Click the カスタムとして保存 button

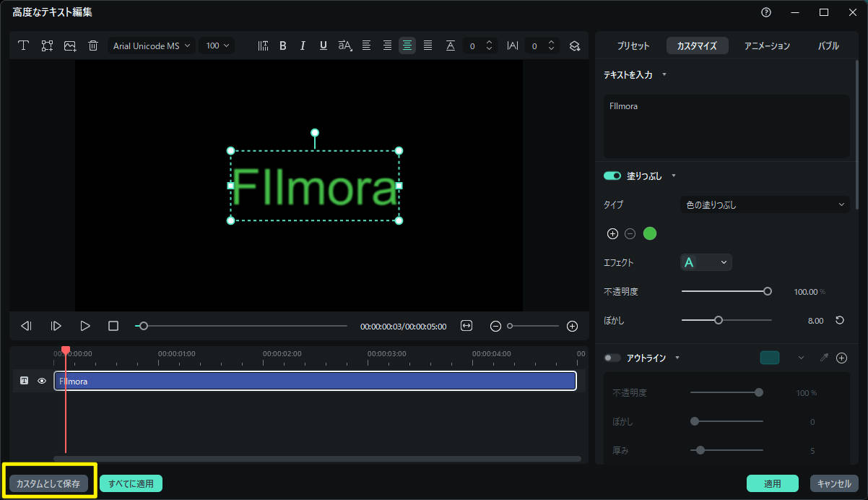(48, 483)
